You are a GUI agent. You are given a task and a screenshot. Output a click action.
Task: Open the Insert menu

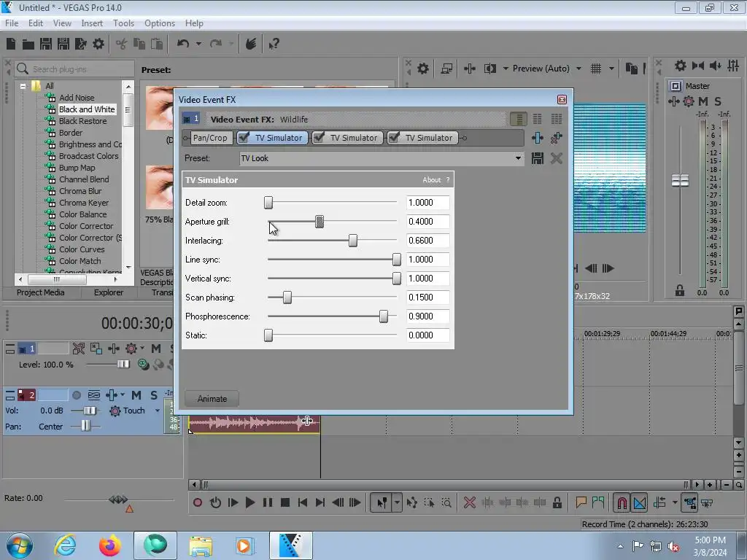(92, 23)
